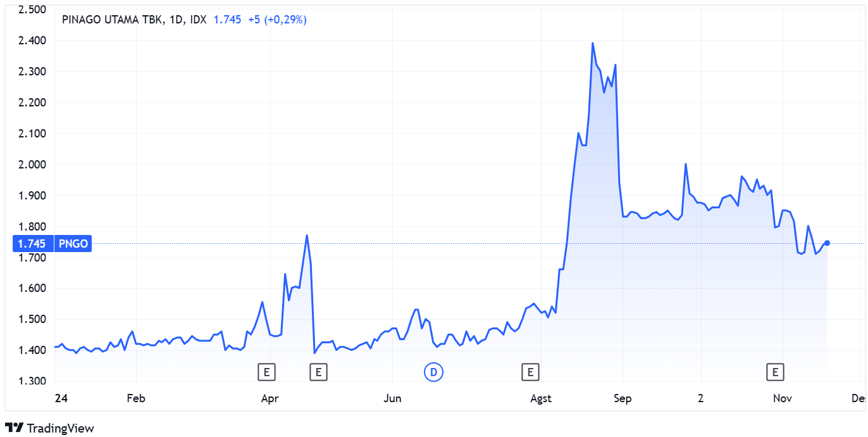Click the 1.745 value in the chart header
868x437 pixels.
227,20
